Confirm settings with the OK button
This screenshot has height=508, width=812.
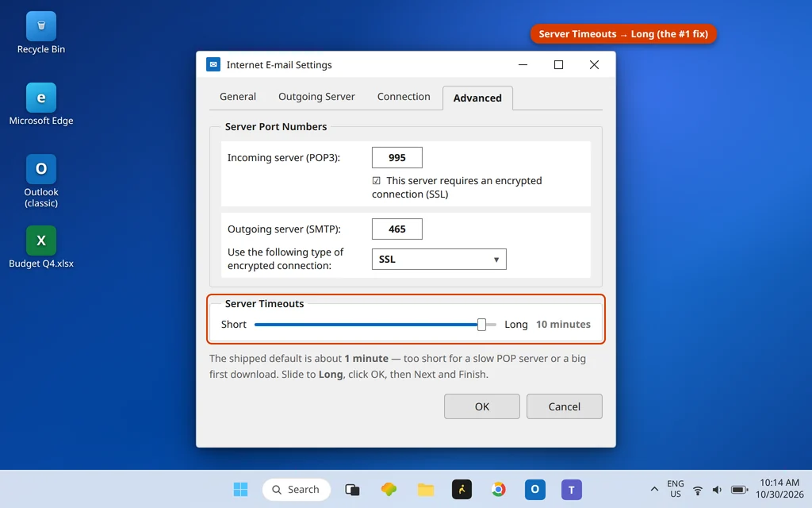pyautogui.click(x=481, y=406)
